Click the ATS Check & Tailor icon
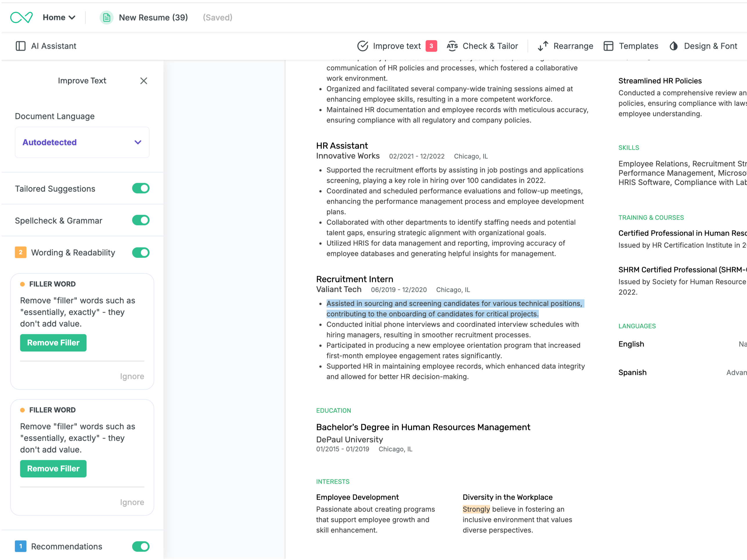 coord(452,46)
